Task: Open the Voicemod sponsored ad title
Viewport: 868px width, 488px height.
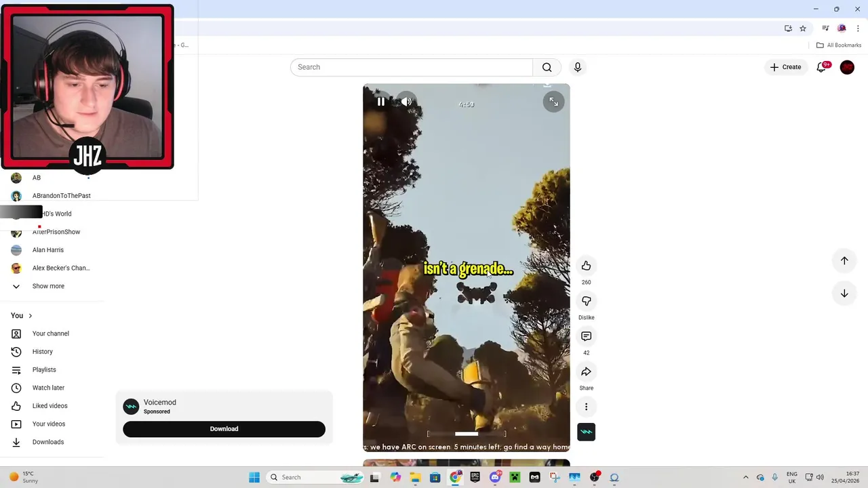Action: pos(159,403)
